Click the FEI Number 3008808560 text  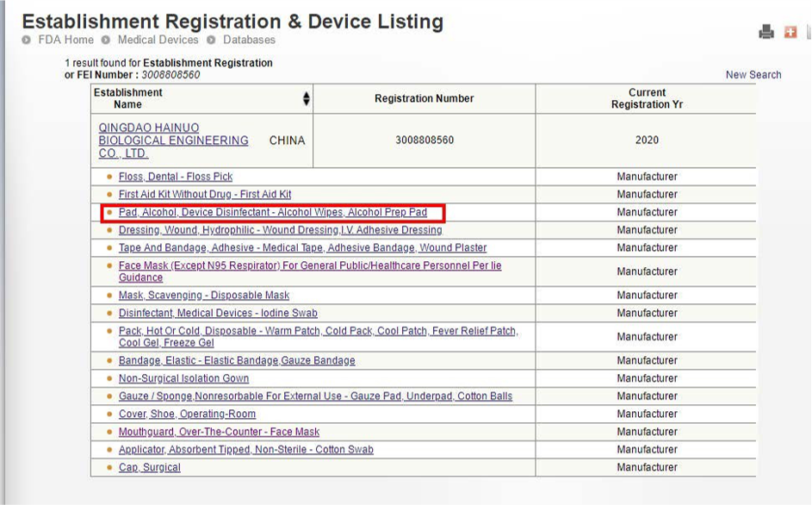pos(170,75)
